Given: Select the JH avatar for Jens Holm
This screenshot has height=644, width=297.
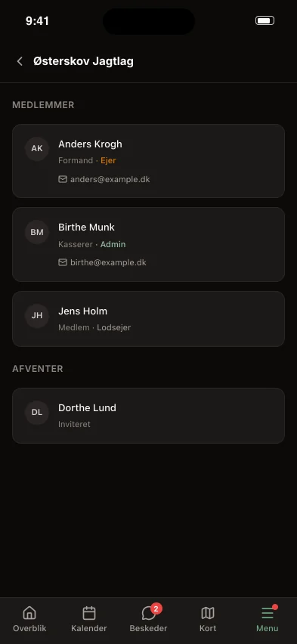Looking at the screenshot, I should tap(37, 315).
